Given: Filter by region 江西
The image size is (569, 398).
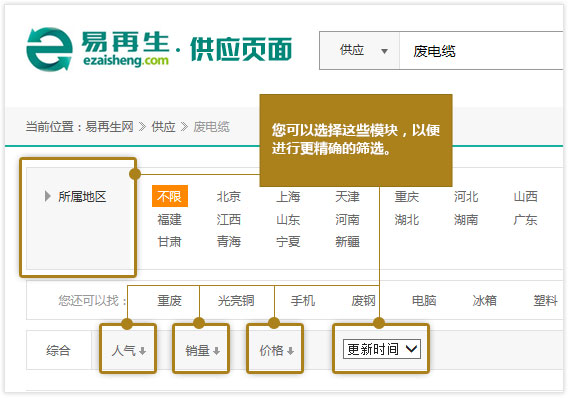Looking at the screenshot, I should pyautogui.click(x=229, y=219).
